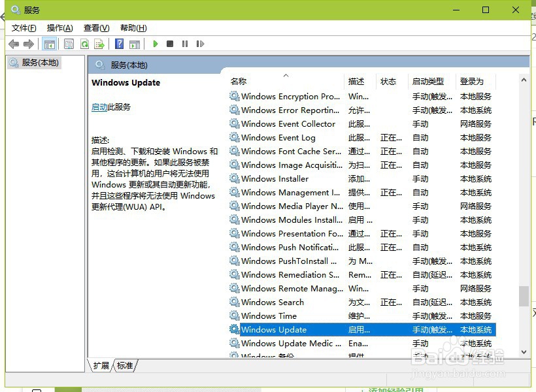This screenshot has height=392, width=536.
Task: Select the highlighted Windows Update service
Action: (x=362, y=330)
